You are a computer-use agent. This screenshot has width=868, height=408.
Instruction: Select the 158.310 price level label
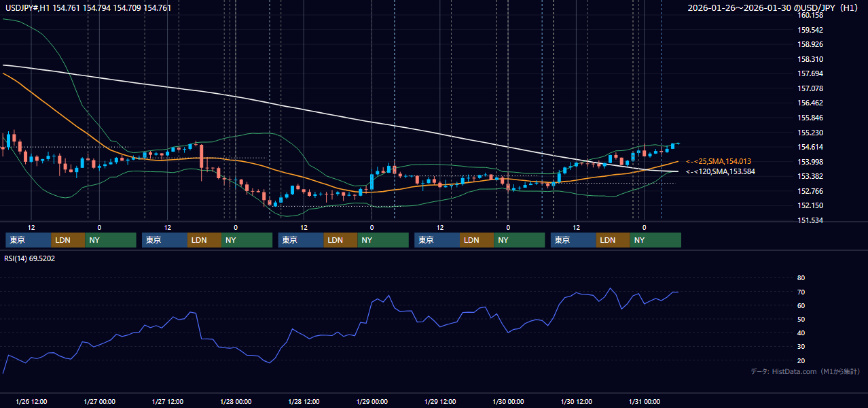[x=810, y=59]
